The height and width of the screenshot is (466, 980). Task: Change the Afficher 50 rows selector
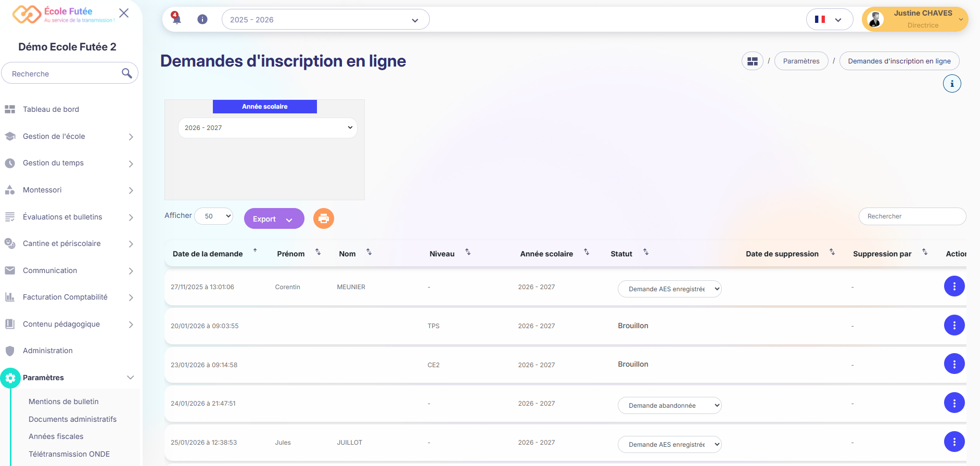[x=213, y=216]
